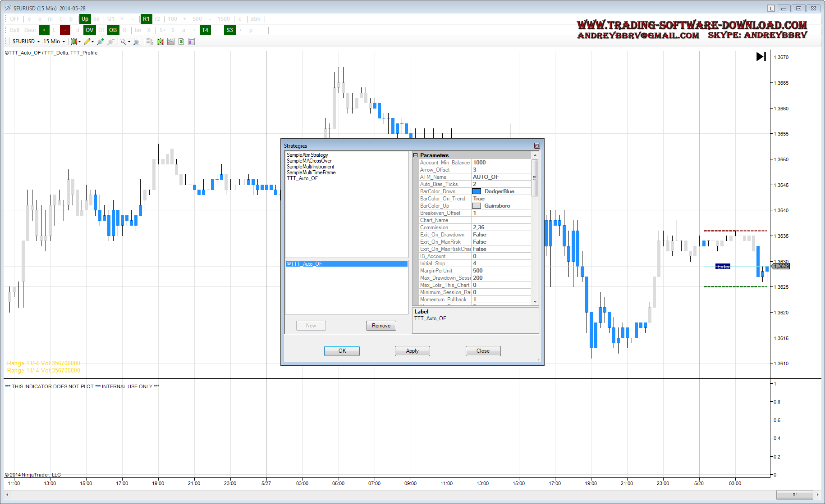Image resolution: width=825 pixels, height=504 pixels.
Task: Open the Indicators chart-line icon
Action: point(171,41)
